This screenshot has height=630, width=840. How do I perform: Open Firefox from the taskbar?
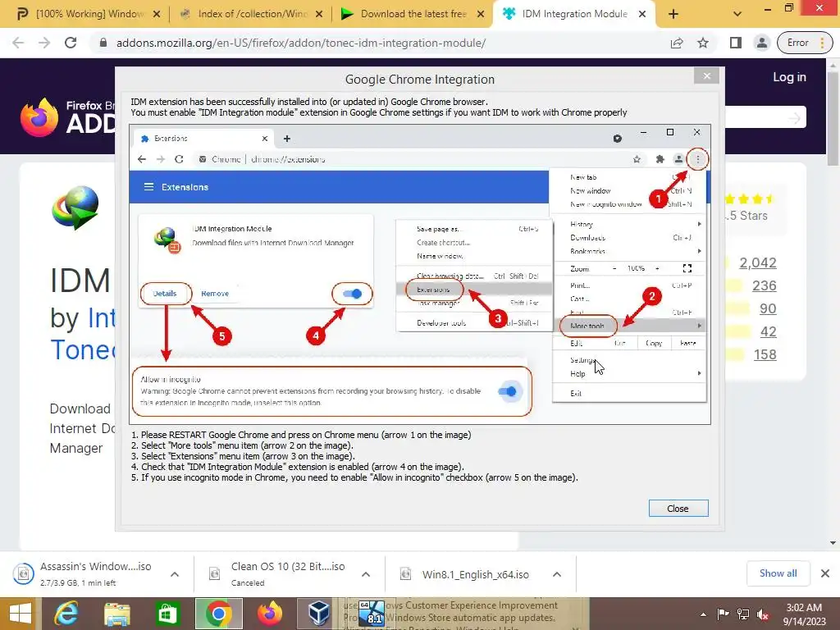[269, 614]
